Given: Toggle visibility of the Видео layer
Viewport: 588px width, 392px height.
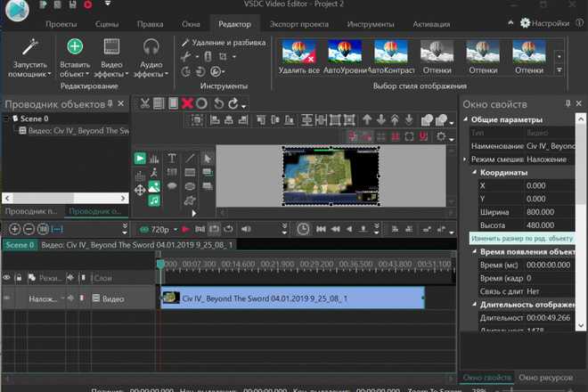Looking at the screenshot, I should [x=7, y=298].
